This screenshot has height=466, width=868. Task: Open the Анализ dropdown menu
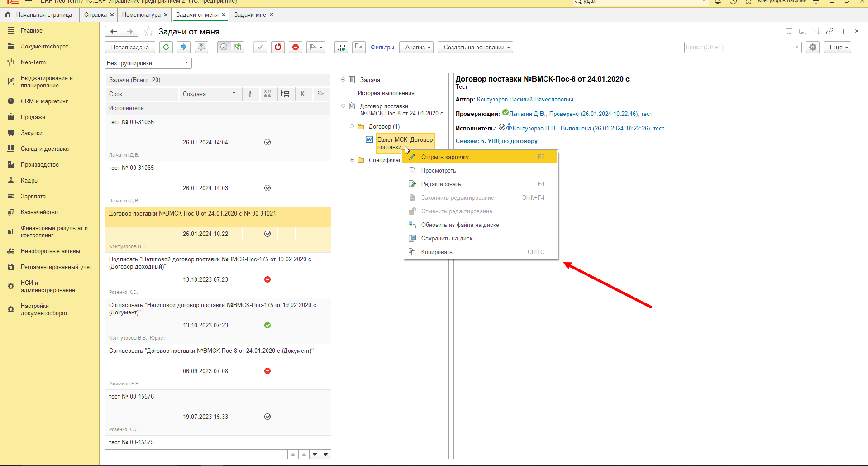416,47
